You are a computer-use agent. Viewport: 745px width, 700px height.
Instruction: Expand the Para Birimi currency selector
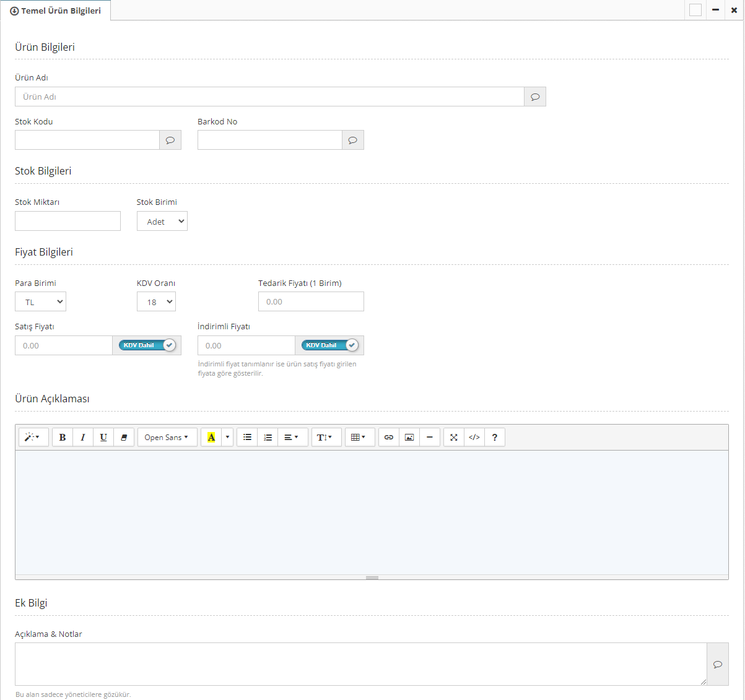[40, 302]
